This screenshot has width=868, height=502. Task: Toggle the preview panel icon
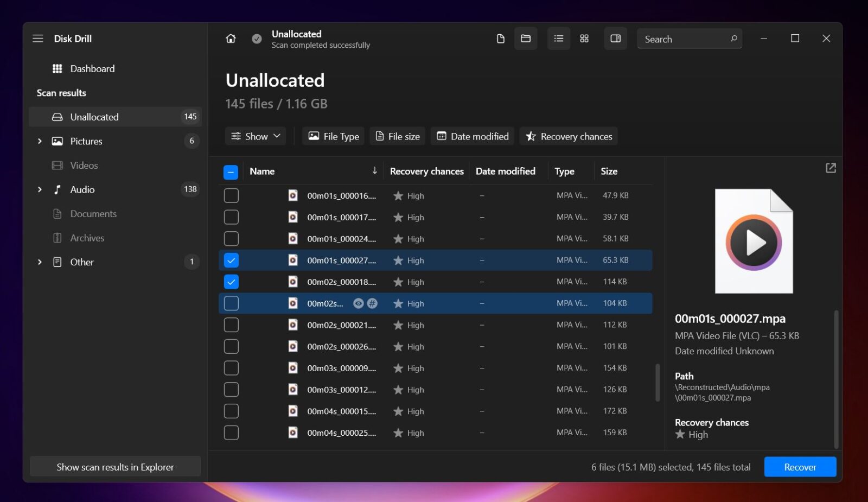[x=615, y=39]
